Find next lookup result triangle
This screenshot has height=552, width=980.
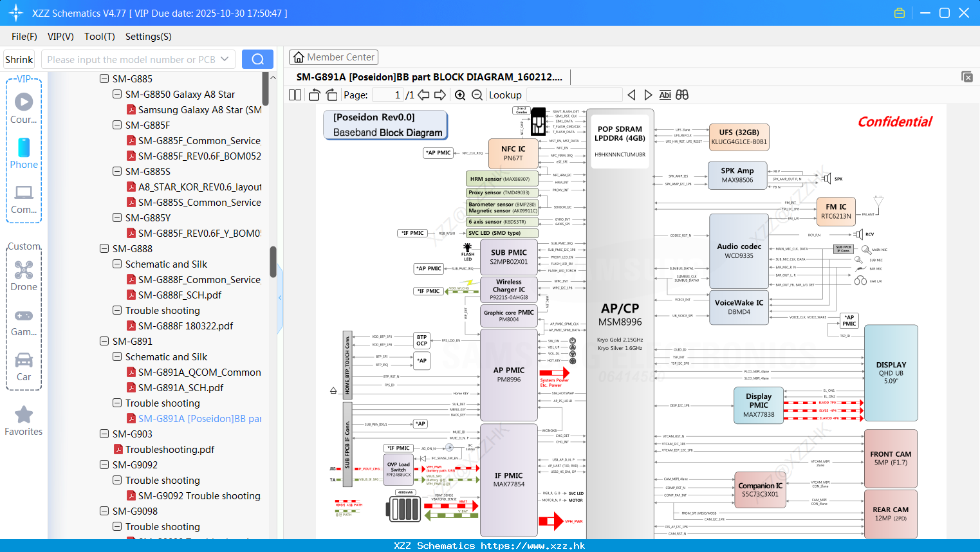click(x=648, y=95)
